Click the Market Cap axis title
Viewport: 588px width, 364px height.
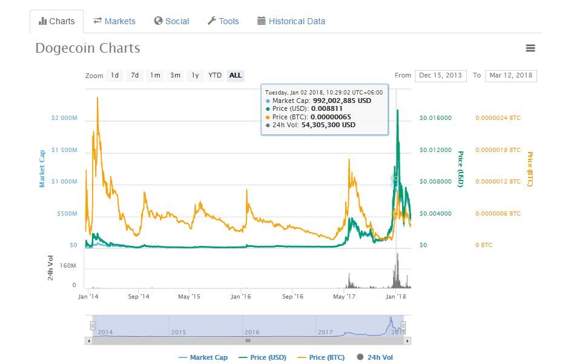click(x=42, y=169)
